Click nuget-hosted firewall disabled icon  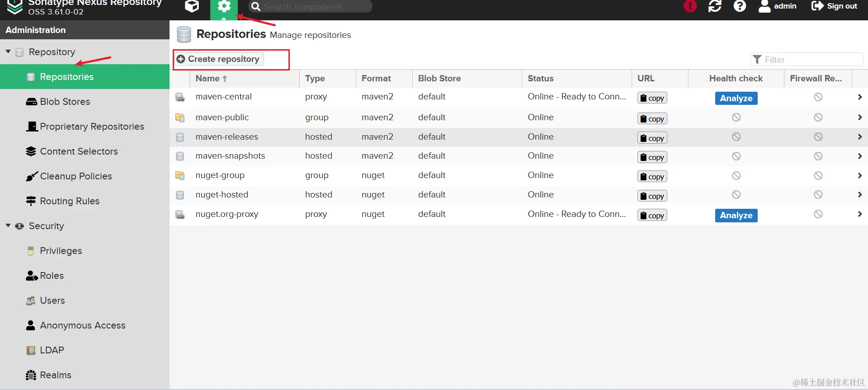[x=818, y=195]
